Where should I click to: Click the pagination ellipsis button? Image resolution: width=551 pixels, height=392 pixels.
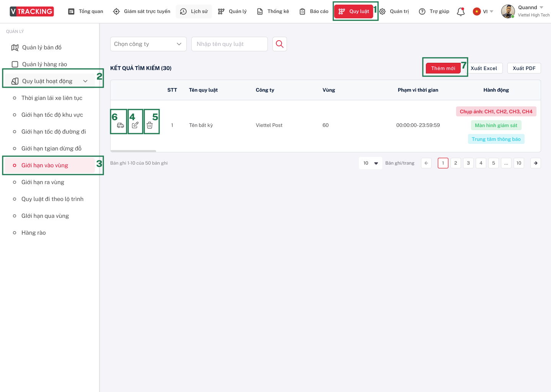(x=506, y=163)
